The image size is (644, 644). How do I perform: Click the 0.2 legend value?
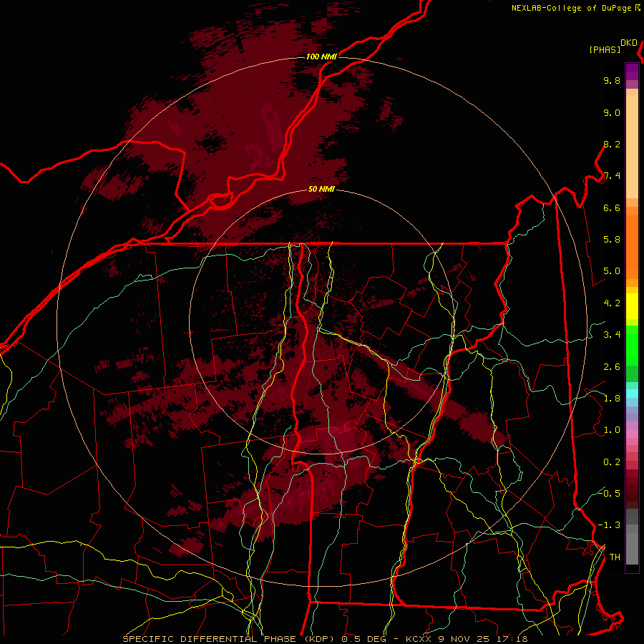coord(612,462)
